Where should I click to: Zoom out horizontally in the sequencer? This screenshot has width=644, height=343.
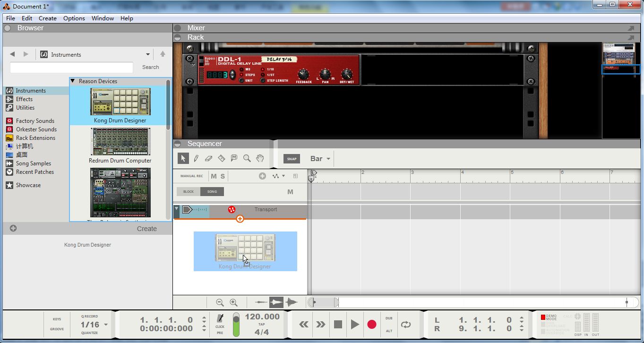220,302
